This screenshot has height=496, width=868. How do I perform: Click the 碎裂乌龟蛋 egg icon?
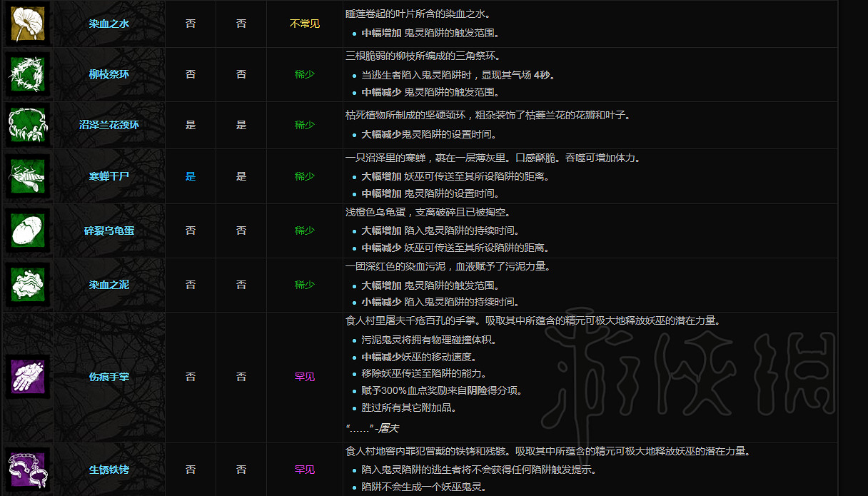[27, 231]
